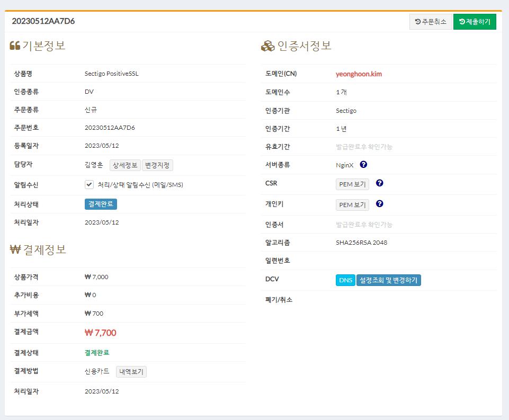Select the DNS badge in DCV row
The width and height of the screenshot is (509, 420).
(x=345, y=280)
